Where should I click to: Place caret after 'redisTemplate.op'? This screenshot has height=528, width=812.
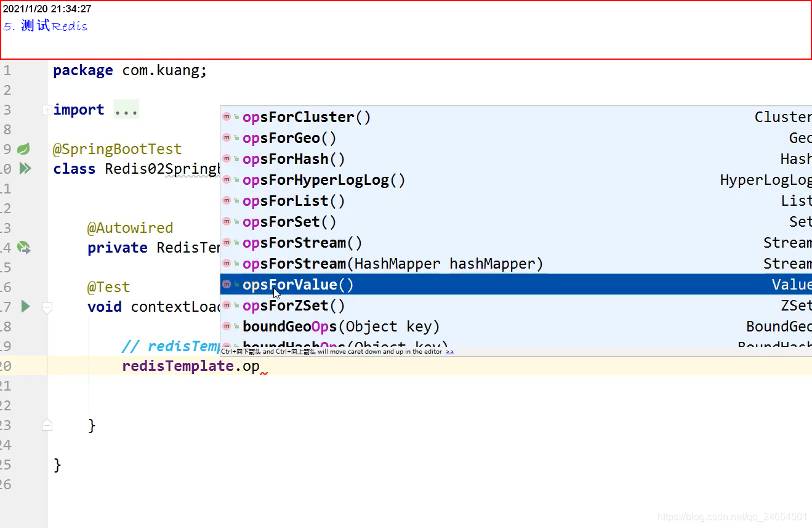pos(260,366)
